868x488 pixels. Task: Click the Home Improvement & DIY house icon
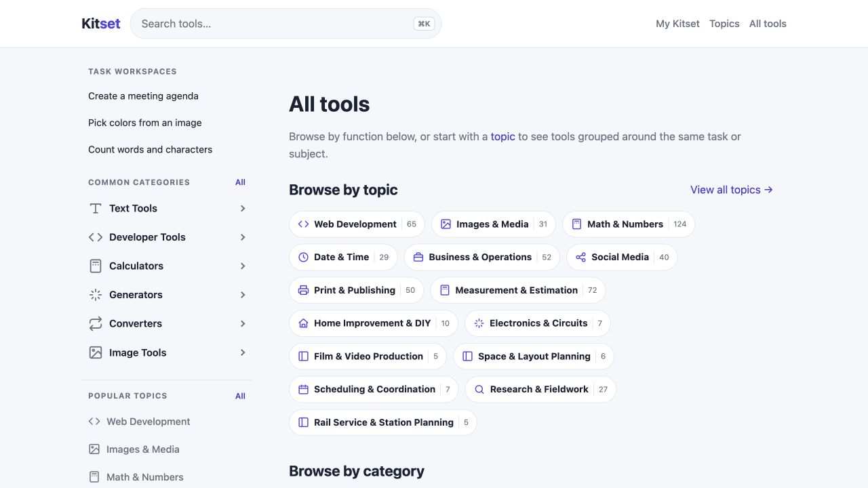coord(303,323)
